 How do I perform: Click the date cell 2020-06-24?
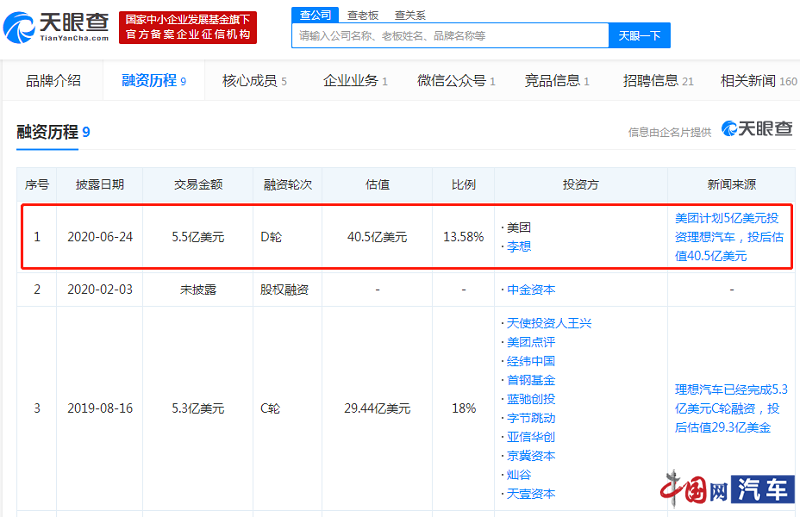(x=100, y=237)
